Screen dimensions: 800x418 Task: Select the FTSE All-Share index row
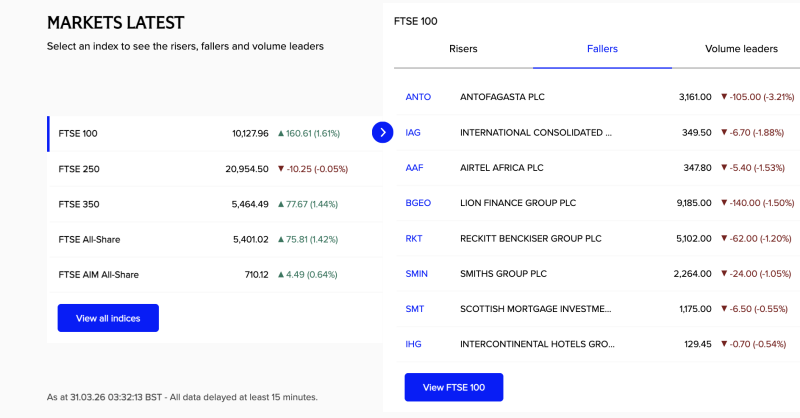[215, 239]
